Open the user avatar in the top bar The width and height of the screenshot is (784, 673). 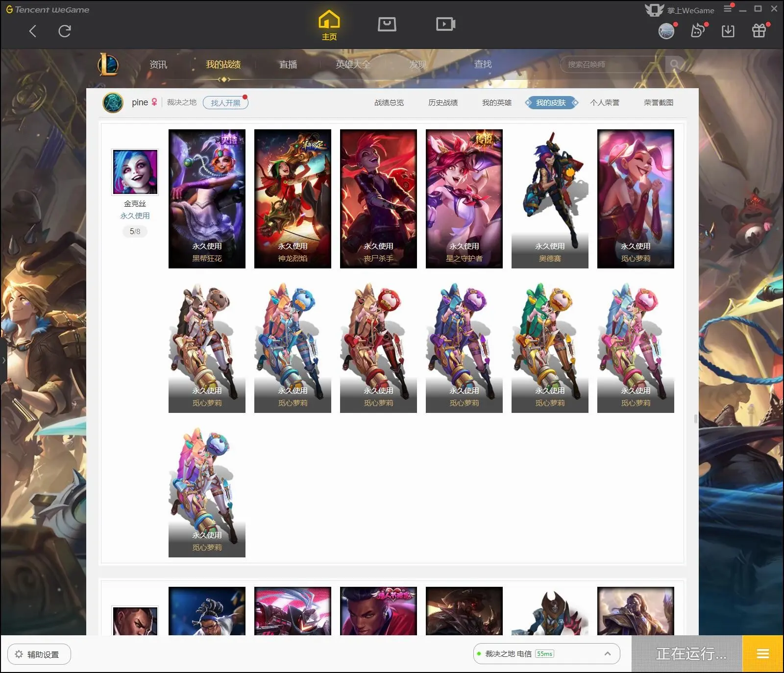pos(666,31)
